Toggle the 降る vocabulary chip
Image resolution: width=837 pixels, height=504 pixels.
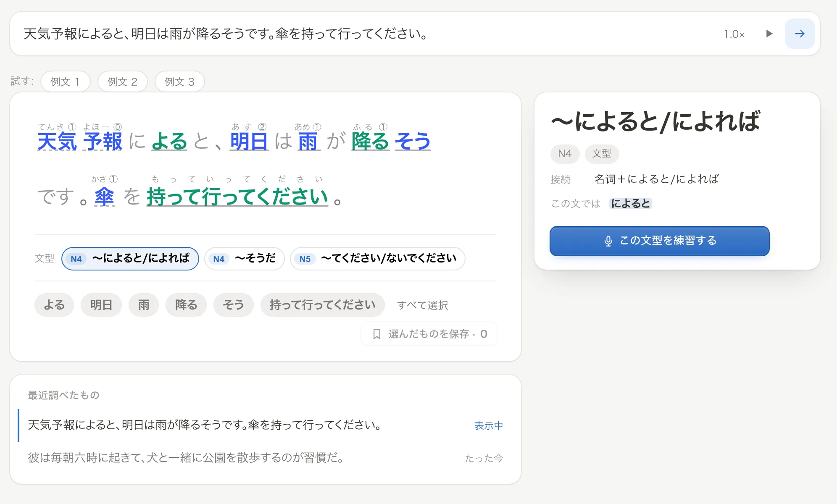point(186,305)
